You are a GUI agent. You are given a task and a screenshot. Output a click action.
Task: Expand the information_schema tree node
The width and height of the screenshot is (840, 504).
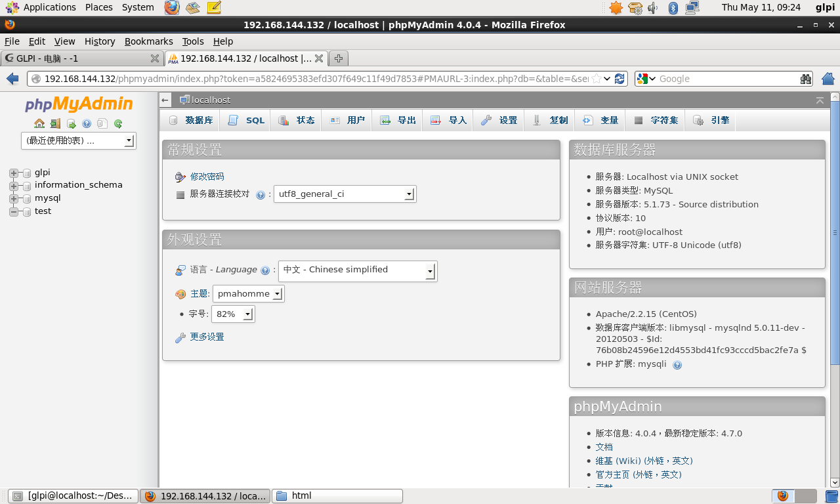14,186
